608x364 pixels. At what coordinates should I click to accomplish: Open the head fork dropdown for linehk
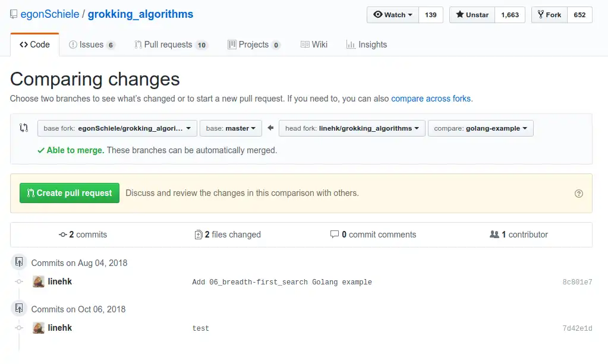tap(351, 128)
